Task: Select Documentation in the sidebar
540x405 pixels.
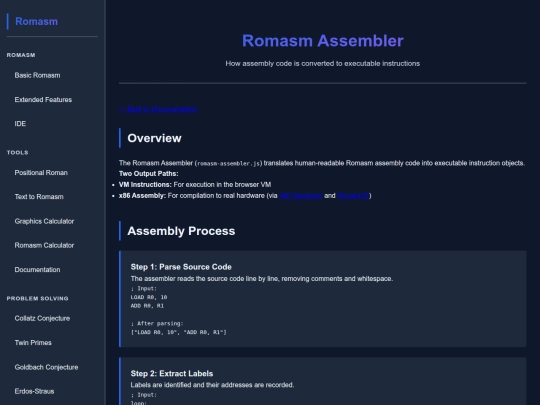Action: [x=37, y=270]
